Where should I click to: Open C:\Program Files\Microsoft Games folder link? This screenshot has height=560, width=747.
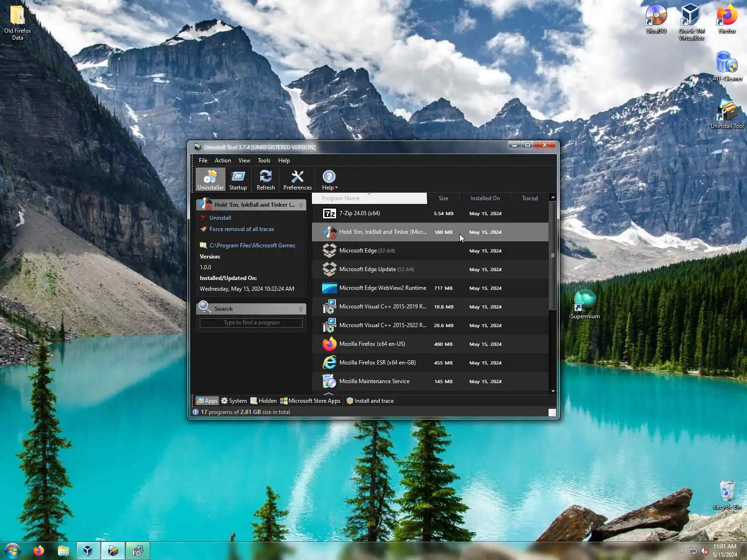point(252,245)
